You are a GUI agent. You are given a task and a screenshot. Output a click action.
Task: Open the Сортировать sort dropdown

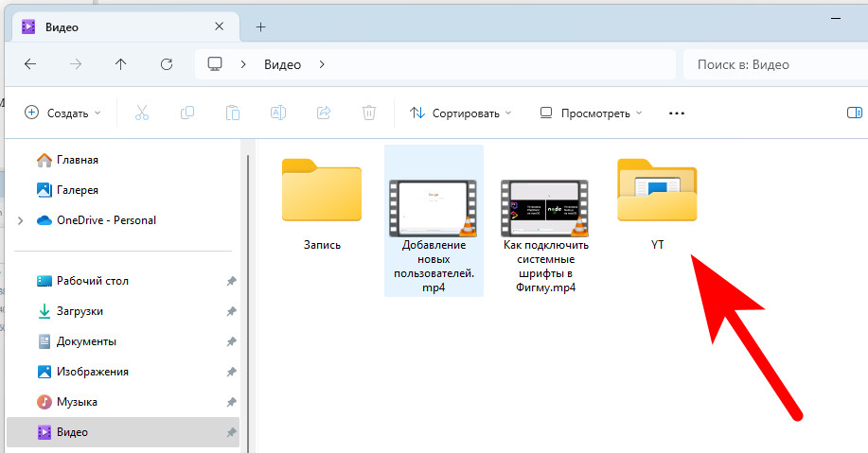click(461, 113)
